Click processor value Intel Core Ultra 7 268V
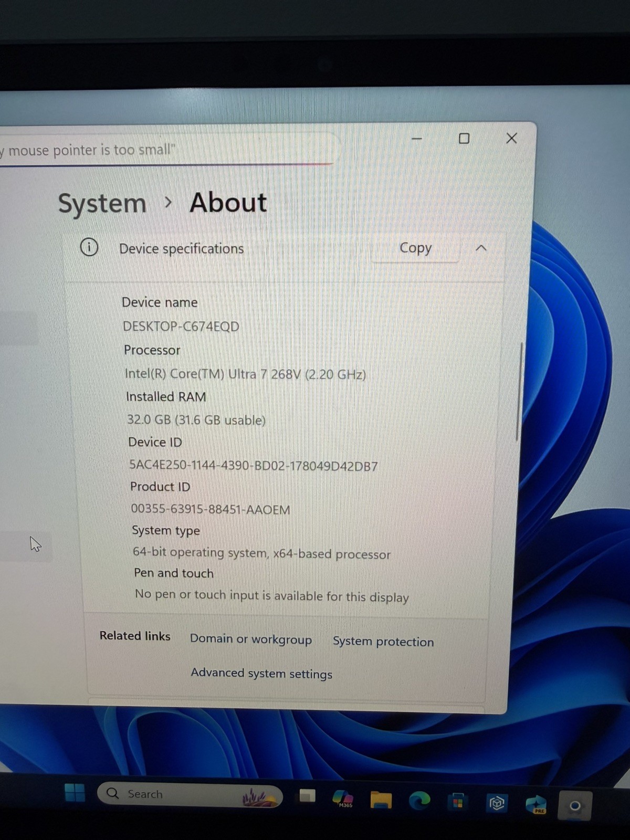This screenshot has height=840, width=630. (x=245, y=374)
